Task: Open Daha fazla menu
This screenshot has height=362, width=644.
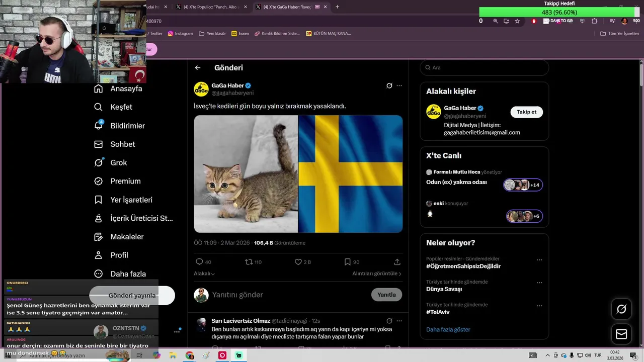Action: pos(120,274)
